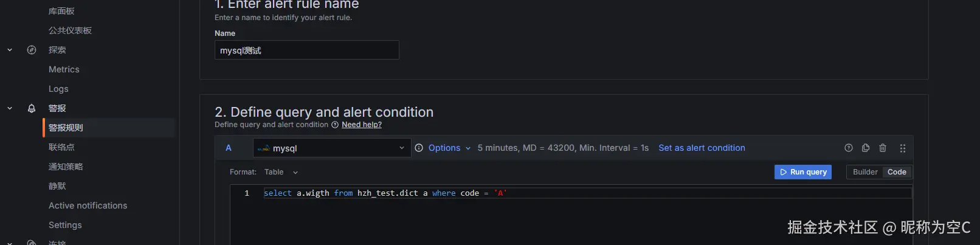Switch query editor to Code mode
Image resolution: width=980 pixels, height=245 pixels.
click(x=897, y=172)
